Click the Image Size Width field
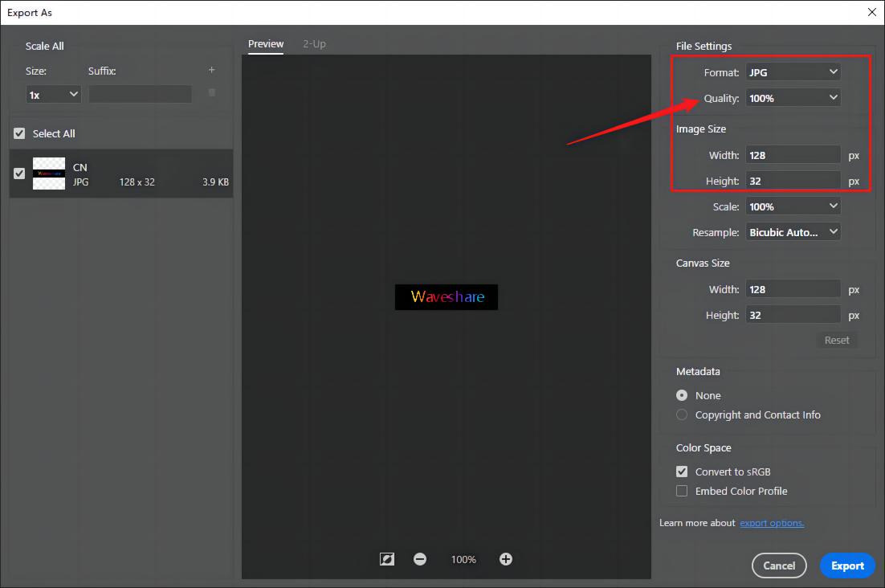 (x=793, y=155)
